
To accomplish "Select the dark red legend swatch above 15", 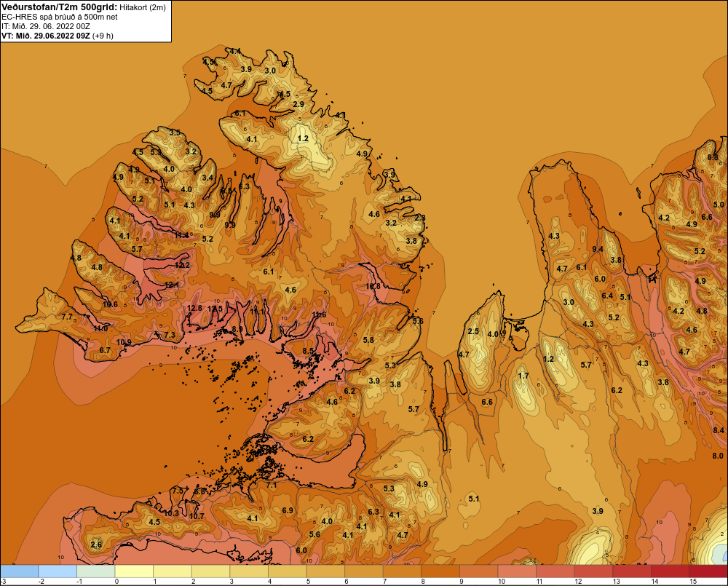I will click(709, 571).
